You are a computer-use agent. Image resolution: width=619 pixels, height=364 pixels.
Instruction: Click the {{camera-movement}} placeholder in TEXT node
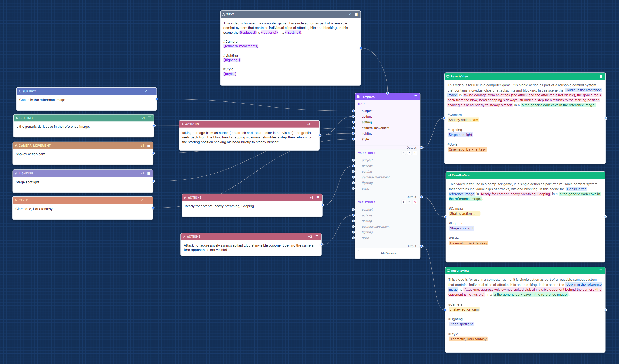click(241, 46)
